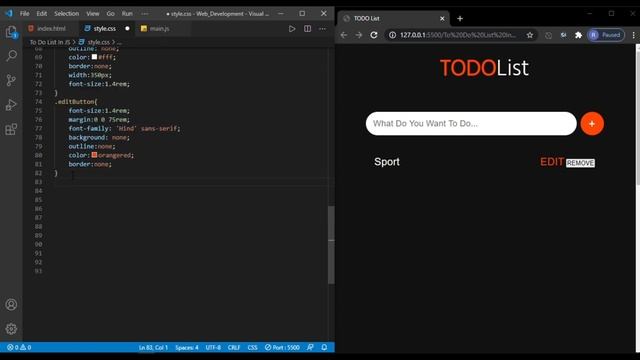Click REMOVE on the Sport task

[580, 163]
